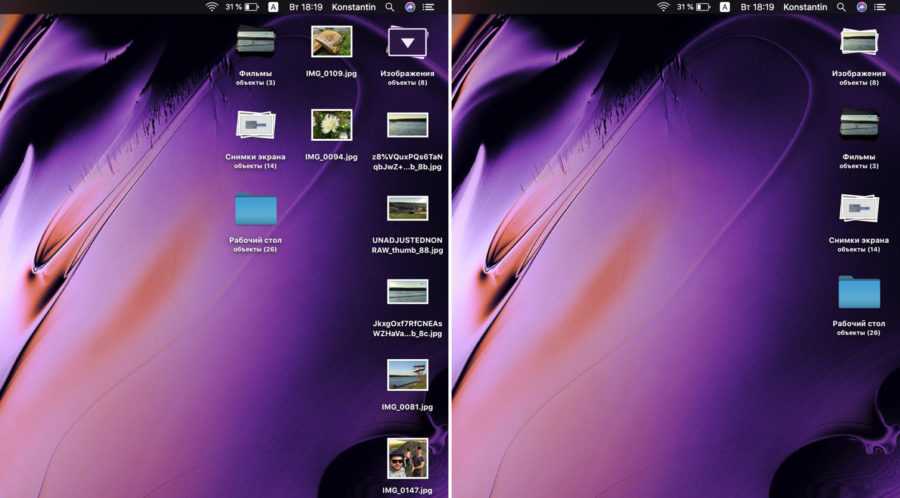Click the battery 31% indicator in left menu bar

tap(243, 7)
